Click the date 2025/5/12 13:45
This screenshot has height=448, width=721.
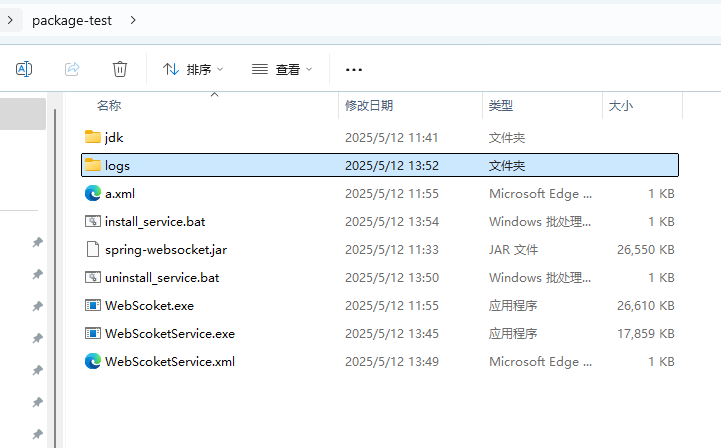point(392,334)
